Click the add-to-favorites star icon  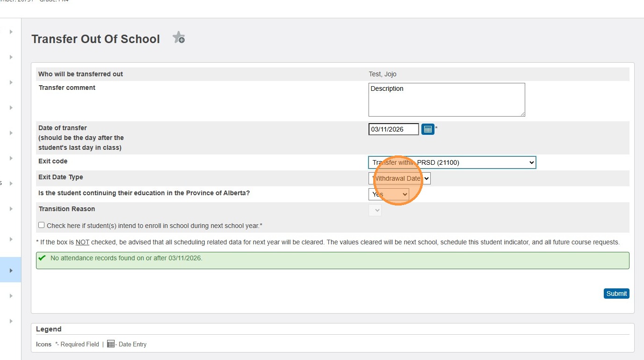178,38
